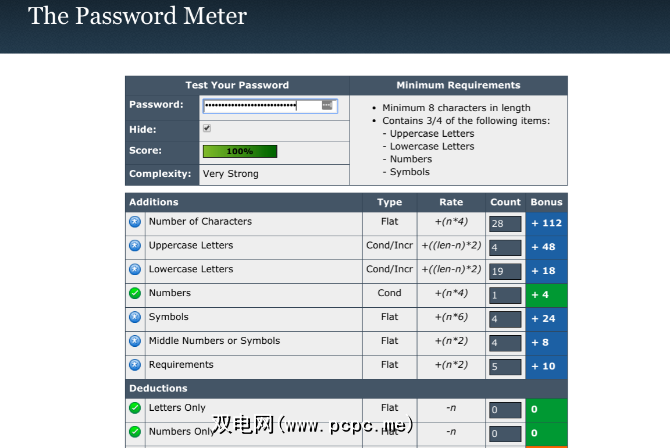Click the blue status icon for Lowercase Letters
The image size is (670, 448).
pyautogui.click(x=135, y=269)
